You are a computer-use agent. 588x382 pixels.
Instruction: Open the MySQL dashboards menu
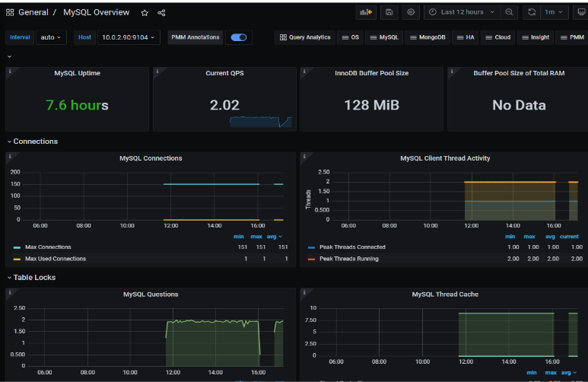click(x=384, y=37)
